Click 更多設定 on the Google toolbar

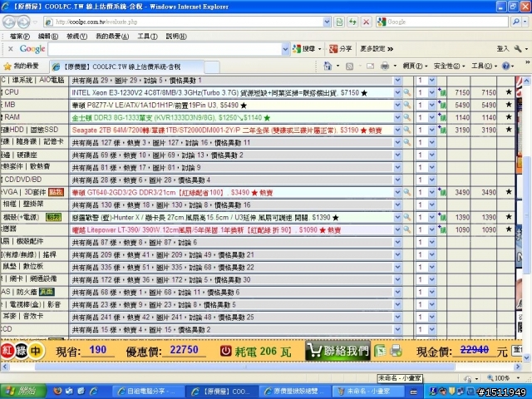[x=377, y=49]
